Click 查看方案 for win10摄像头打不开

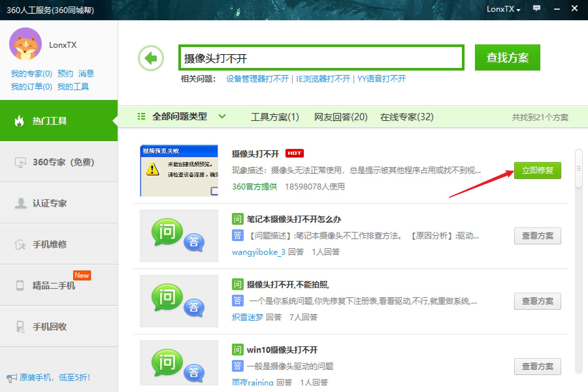click(537, 367)
